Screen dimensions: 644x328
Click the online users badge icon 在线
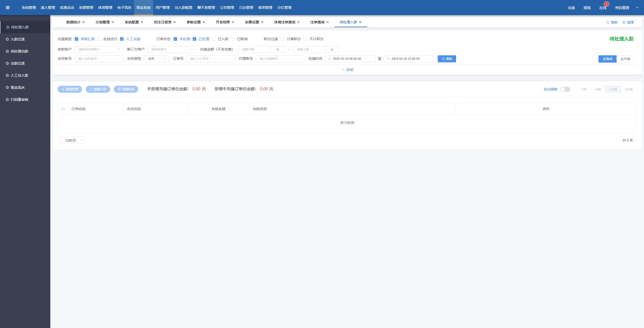[x=603, y=8]
